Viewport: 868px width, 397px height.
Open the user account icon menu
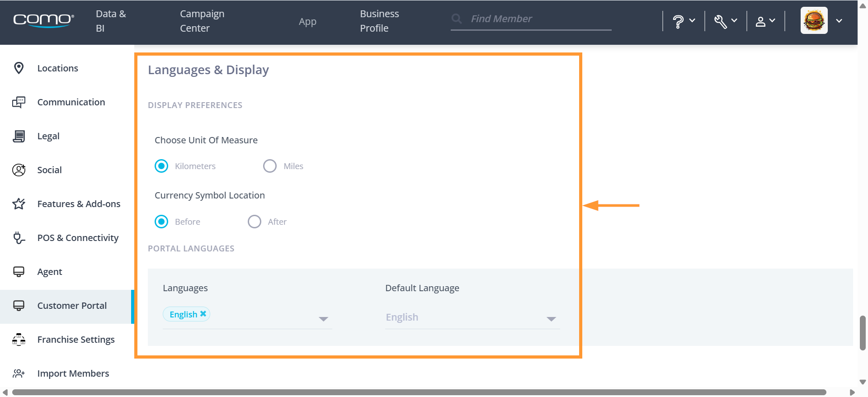(761, 21)
